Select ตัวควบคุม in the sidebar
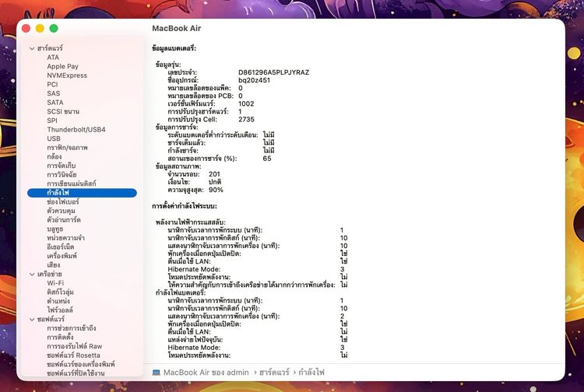 pyautogui.click(x=61, y=211)
